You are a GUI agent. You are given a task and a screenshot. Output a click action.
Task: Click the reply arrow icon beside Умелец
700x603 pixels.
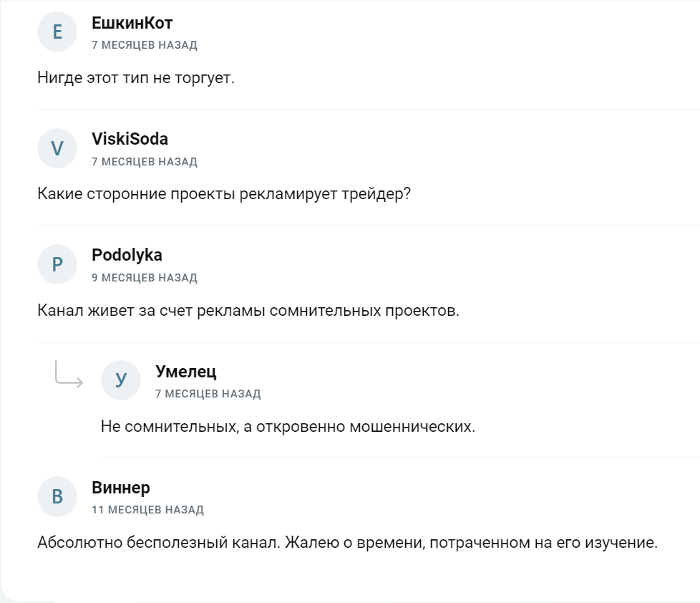[x=69, y=375]
